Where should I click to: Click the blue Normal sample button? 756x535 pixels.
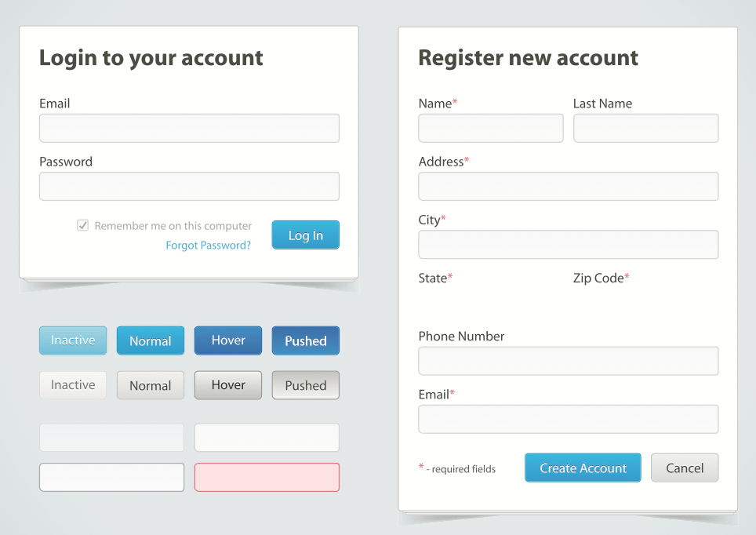(150, 340)
